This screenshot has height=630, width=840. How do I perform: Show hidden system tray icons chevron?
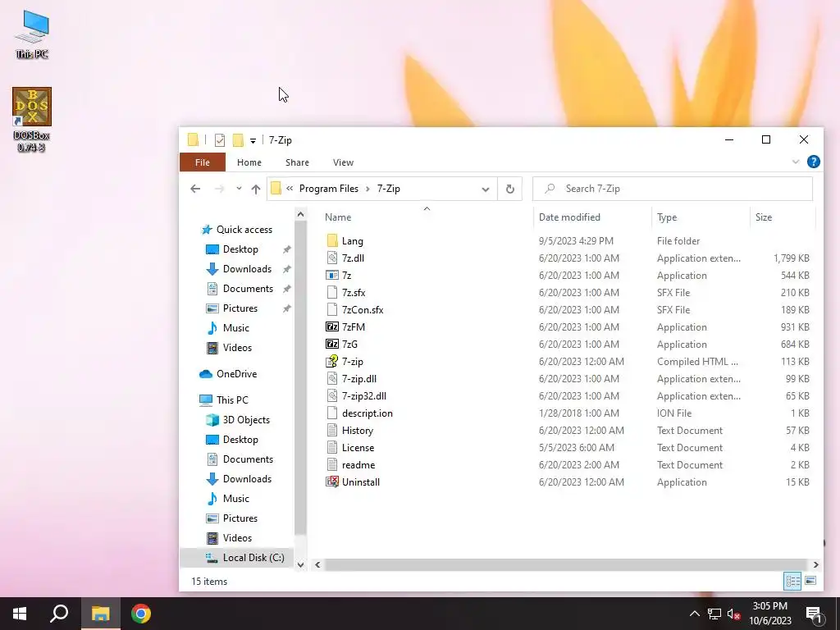(694, 614)
